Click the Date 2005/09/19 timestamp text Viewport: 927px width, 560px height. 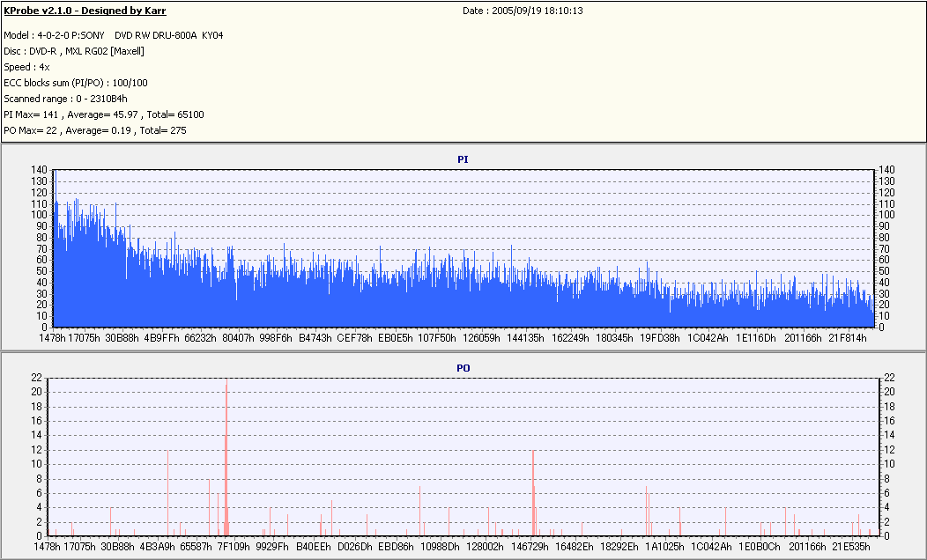pos(523,11)
